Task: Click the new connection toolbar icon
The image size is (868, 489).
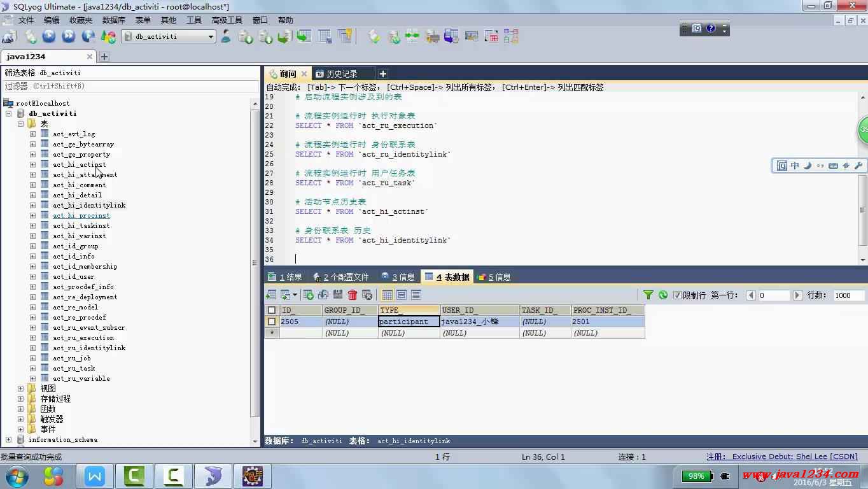Action: coord(9,36)
